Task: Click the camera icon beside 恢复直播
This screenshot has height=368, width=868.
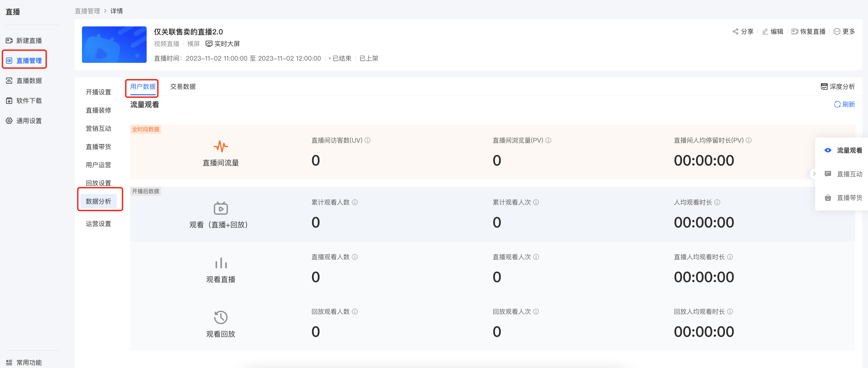Action: pos(794,31)
